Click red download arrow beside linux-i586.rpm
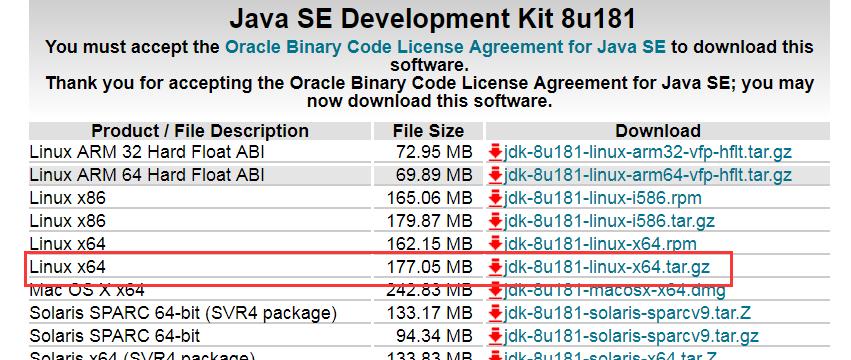851x360 pixels. tap(495, 198)
